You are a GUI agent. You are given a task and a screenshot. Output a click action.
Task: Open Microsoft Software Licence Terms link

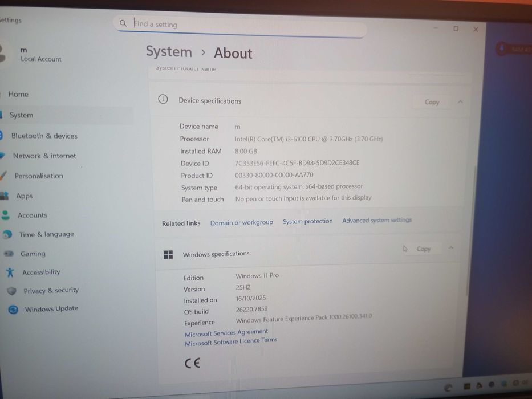231,341
